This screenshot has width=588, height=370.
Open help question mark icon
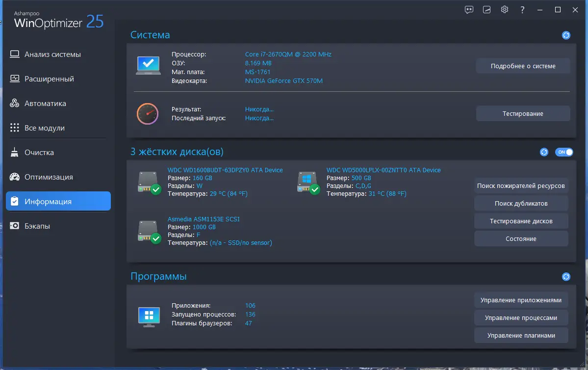tap(522, 10)
